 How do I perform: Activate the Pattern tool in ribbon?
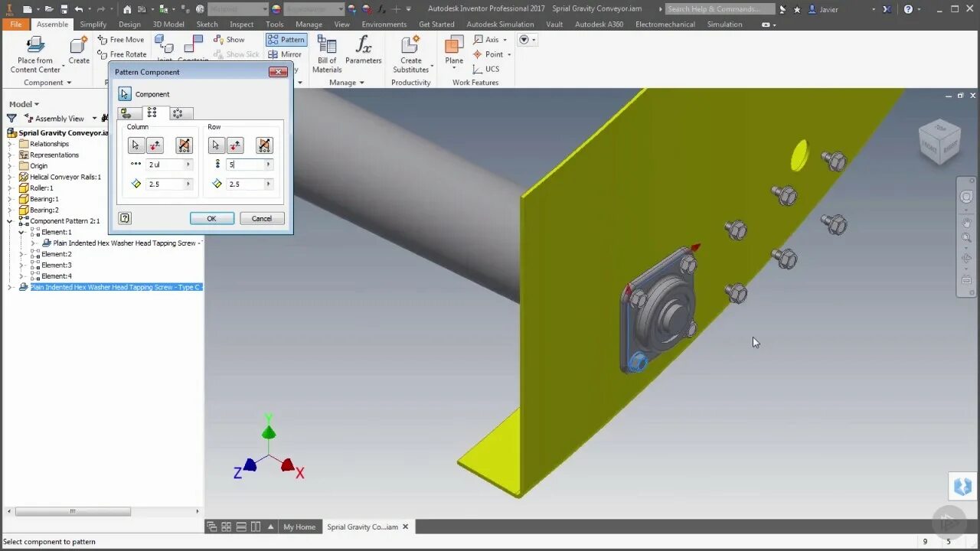click(x=286, y=39)
